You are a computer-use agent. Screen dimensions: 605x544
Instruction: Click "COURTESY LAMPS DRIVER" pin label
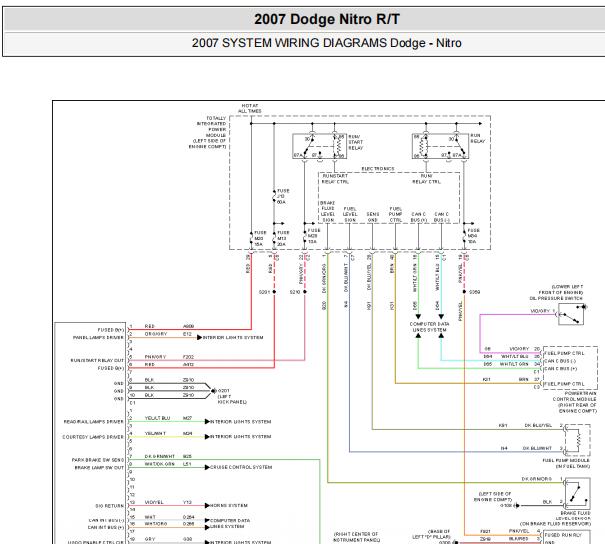tap(93, 437)
